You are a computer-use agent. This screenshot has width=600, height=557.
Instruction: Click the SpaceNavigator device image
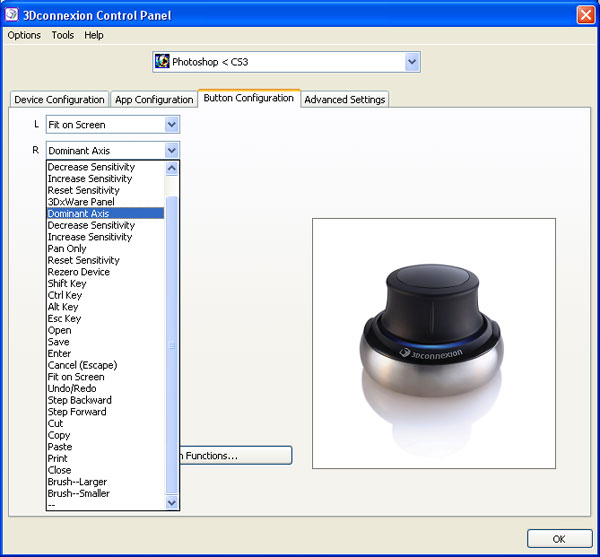434,343
